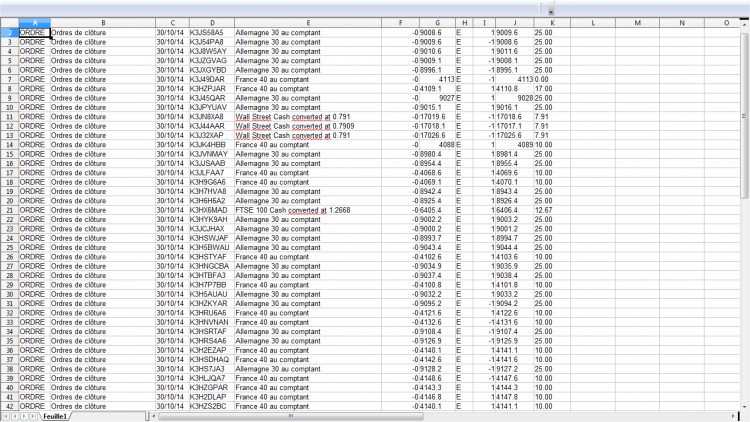The width and height of the screenshot is (750, 422).
Task: Click the date 30/10/14 in row 10
Action: click(x=172, y=107)
